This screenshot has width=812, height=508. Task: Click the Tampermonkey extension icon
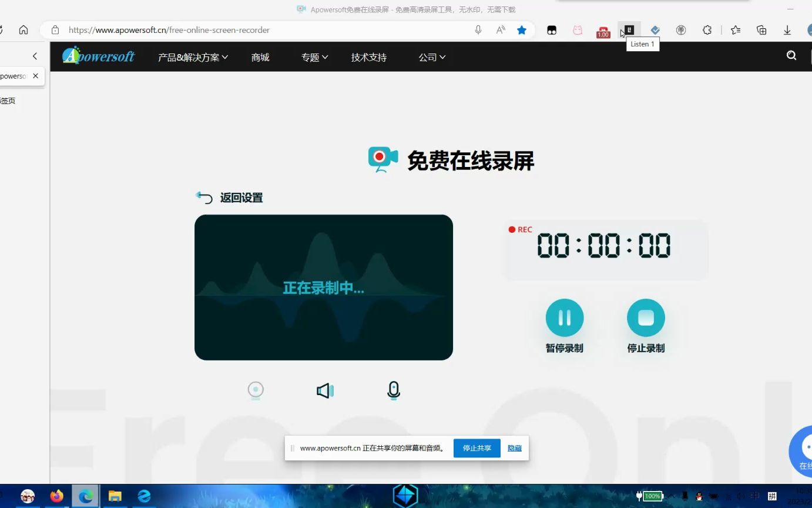552,31
